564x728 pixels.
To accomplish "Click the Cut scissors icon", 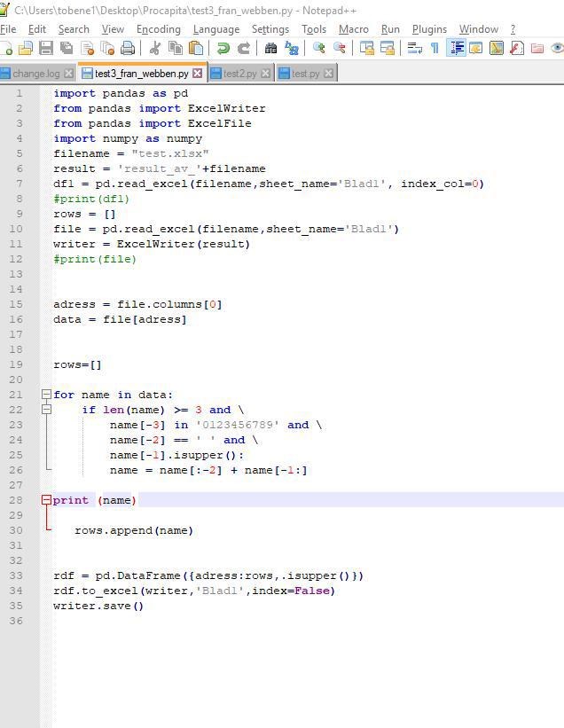I will point(155,49).
